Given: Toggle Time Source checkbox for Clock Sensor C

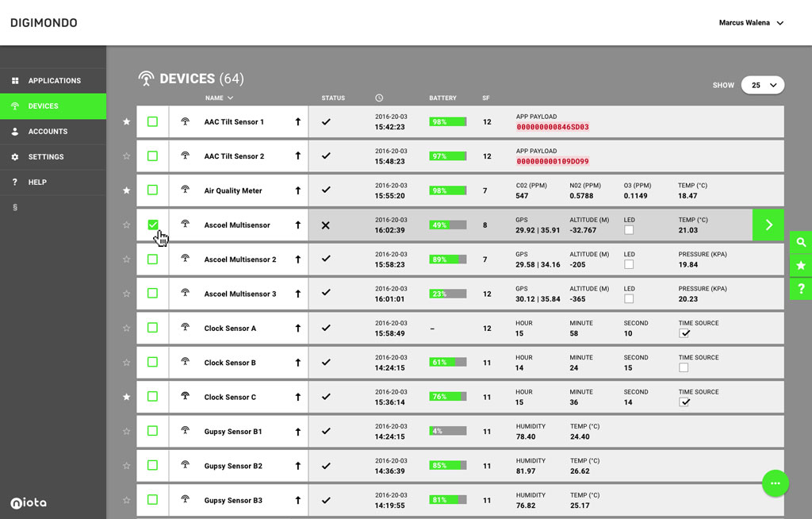Looking at the screenshot, I should tap(684, 402).
